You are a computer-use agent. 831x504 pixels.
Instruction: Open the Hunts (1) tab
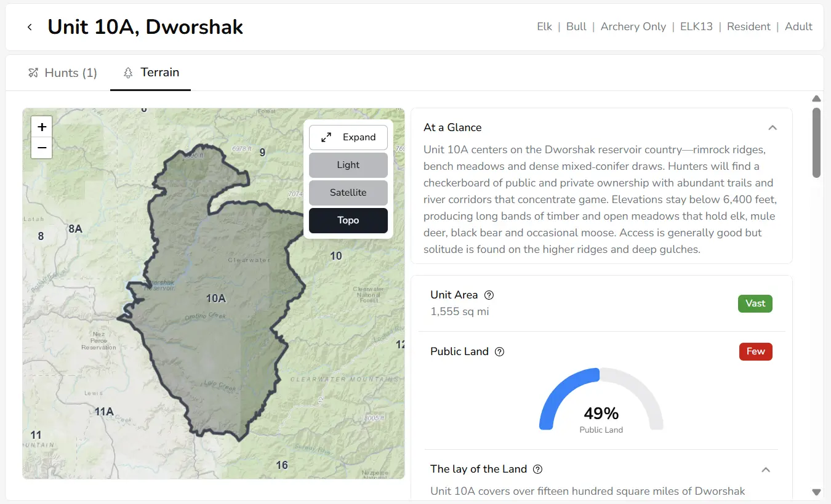tap(63, 73)
